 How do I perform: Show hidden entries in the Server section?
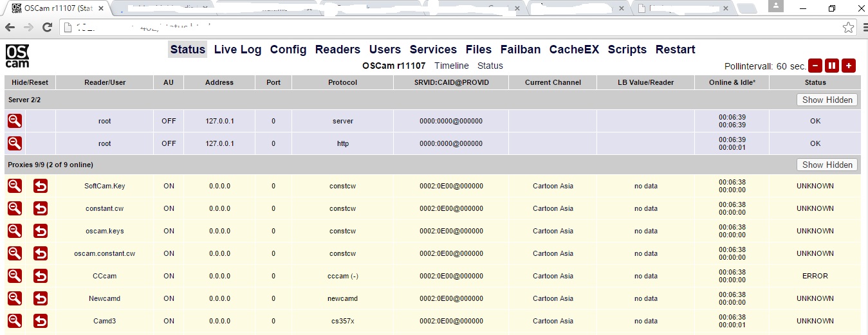[x=827, y=100]
